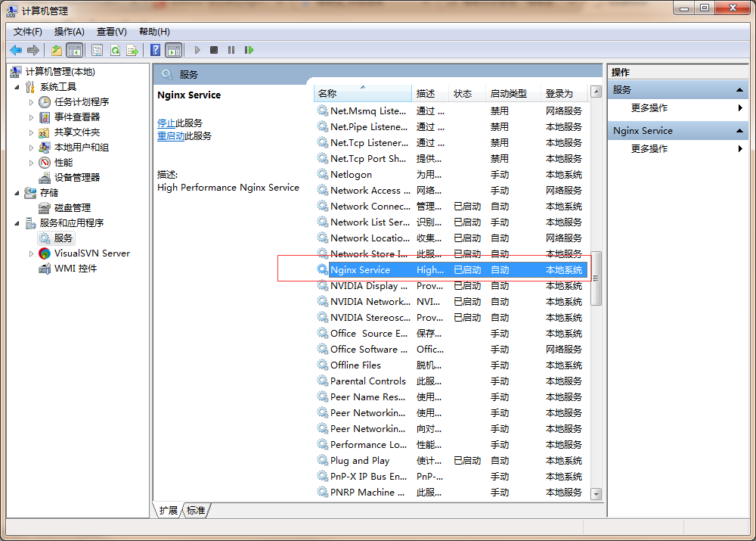Click the services list vertical scrollbar thumb
This screenshot has height=541, width=756.
coord(596,278)
